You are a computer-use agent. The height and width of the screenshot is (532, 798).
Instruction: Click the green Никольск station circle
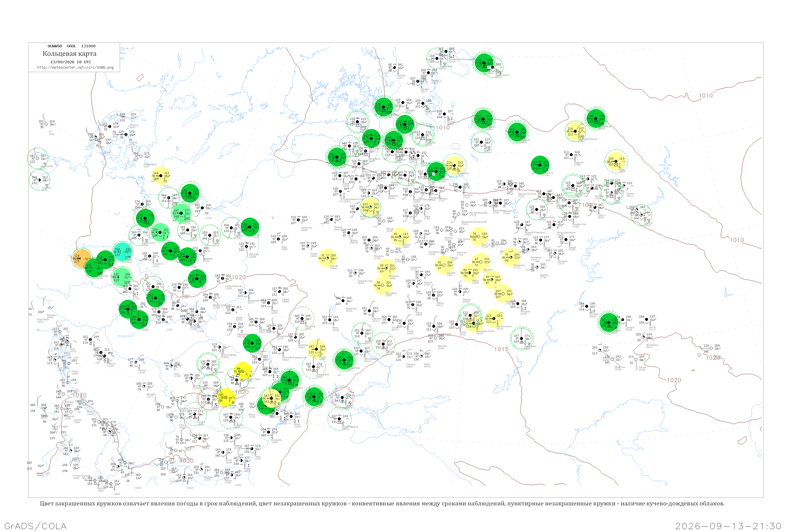[540, 165]
